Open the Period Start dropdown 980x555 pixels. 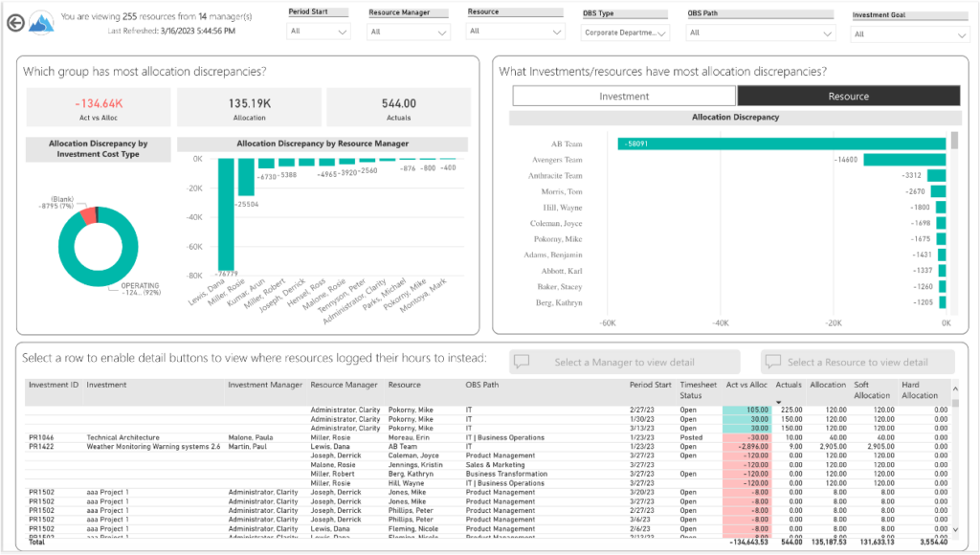coord(319,29)
